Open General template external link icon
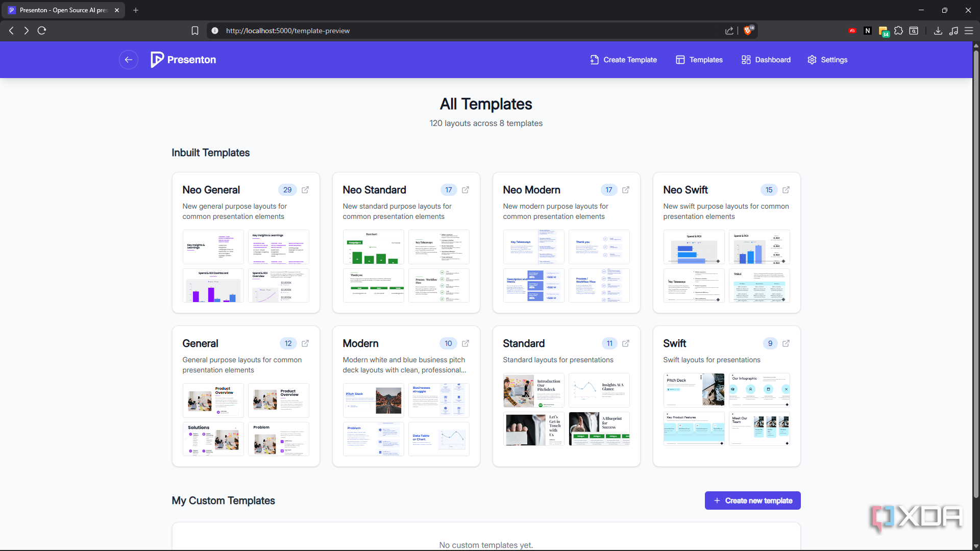The height and width of the screenshot is (551, 980). click(x=305, y=343)
